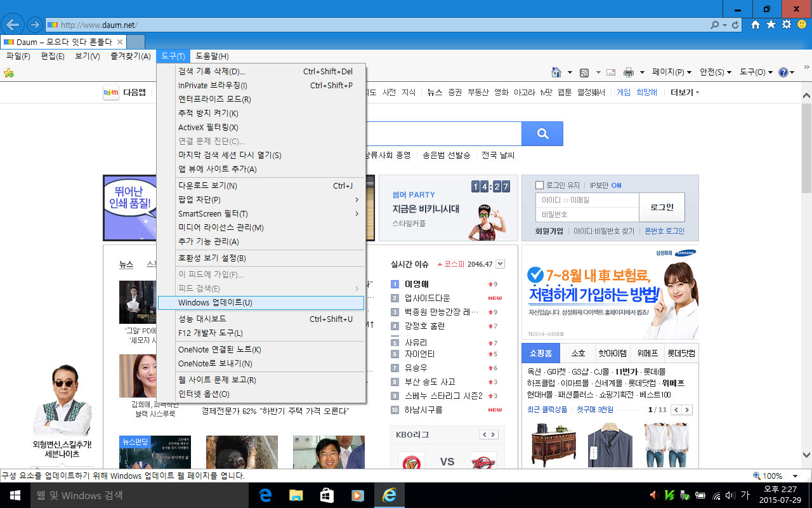Expand the Home button dropdown arrow
812x508 pixels.
click(570, 72)
